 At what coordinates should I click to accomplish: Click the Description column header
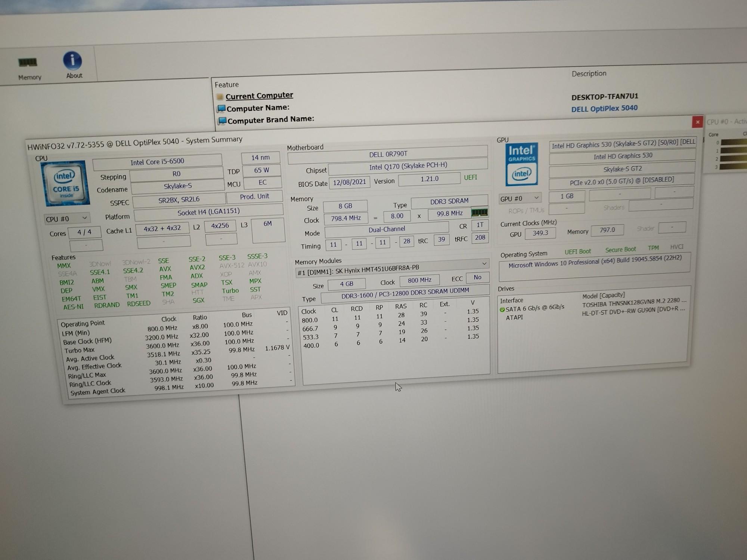click(x=589, y=74)
